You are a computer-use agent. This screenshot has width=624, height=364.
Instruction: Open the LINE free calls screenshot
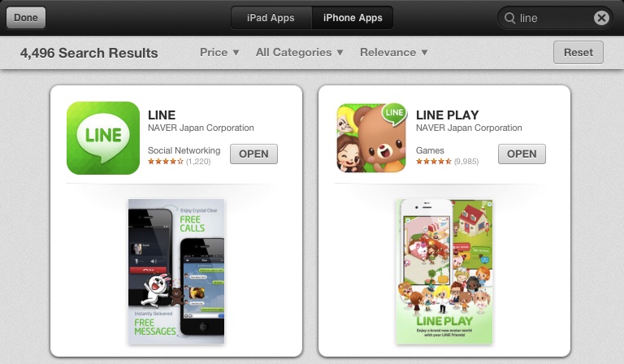176,271
